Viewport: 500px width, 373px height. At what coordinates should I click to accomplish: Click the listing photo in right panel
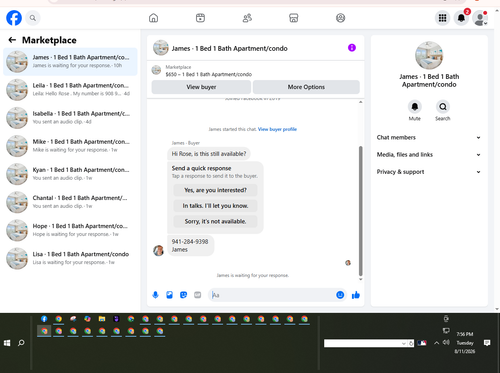pyautogui.click(x=429, y=55)
